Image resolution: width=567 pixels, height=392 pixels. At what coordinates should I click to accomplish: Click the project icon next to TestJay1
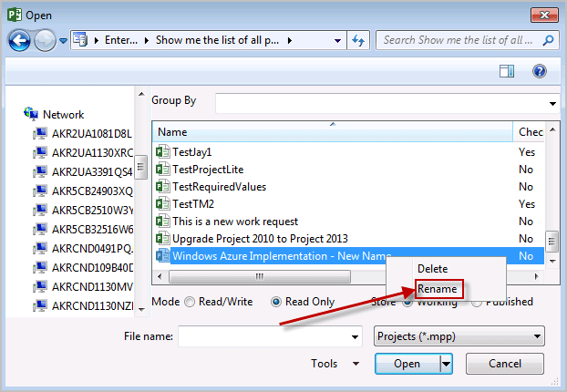pos(163,152)
